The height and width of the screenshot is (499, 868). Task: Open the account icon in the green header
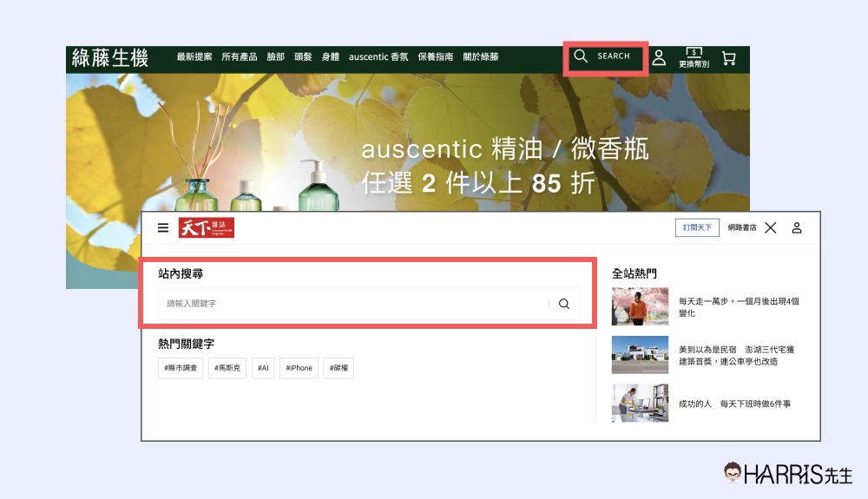659,57
